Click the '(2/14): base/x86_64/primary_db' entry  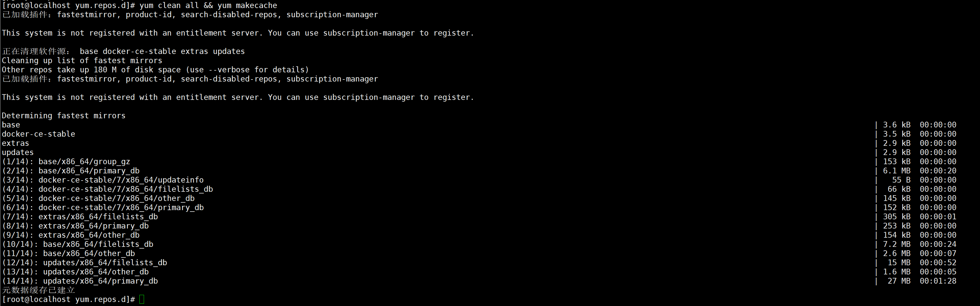71,171
